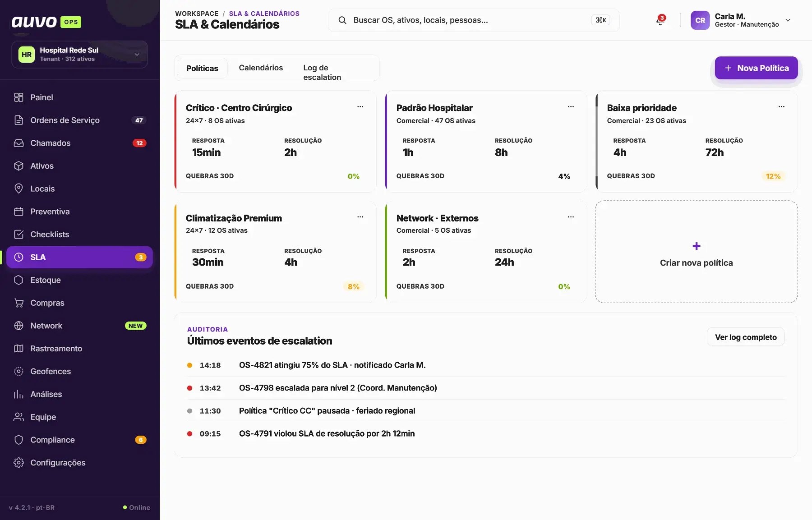The width and height of the screenshot is (812, 520).
Task: Click the 12% quebras badge on Baixa prioridade
Action: point(773,176)
